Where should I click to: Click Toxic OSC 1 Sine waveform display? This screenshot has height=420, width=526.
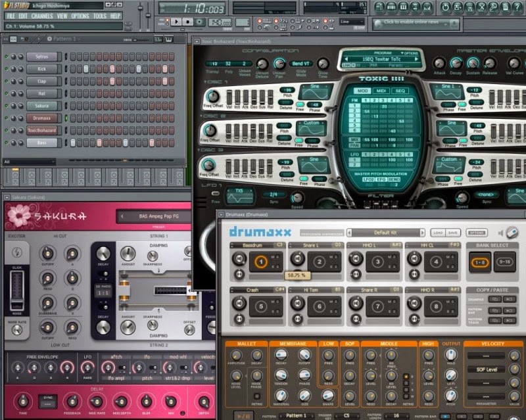(x=315, y=92)
